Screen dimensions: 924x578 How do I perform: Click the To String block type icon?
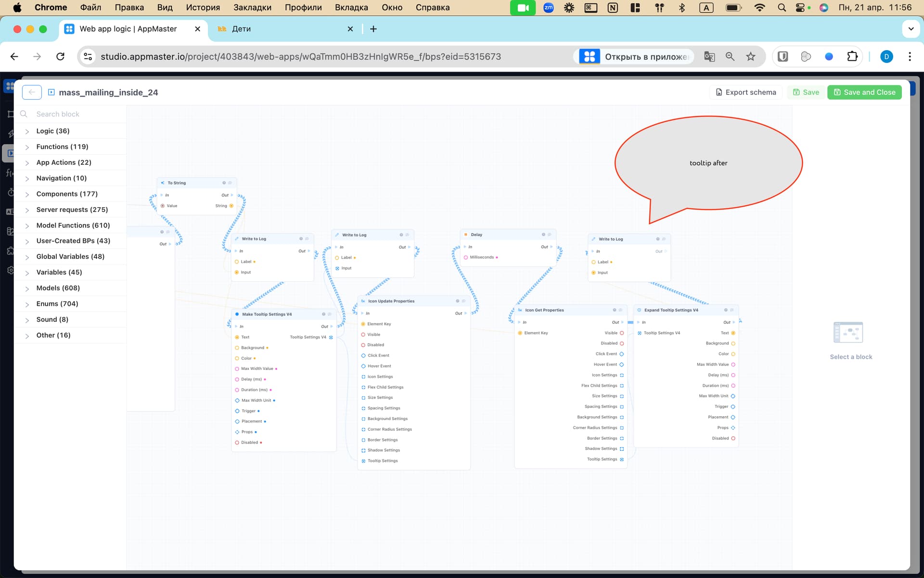pyautogui.click(x=163, y=183)
